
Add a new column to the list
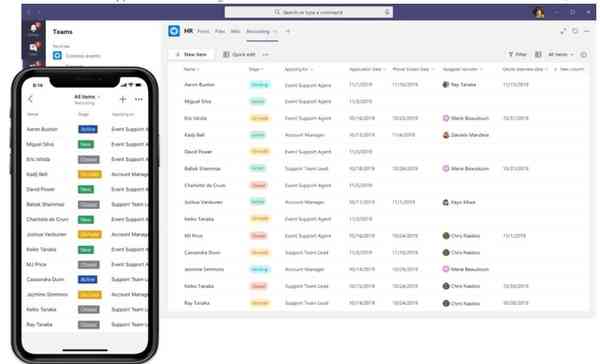pos(569,69)
